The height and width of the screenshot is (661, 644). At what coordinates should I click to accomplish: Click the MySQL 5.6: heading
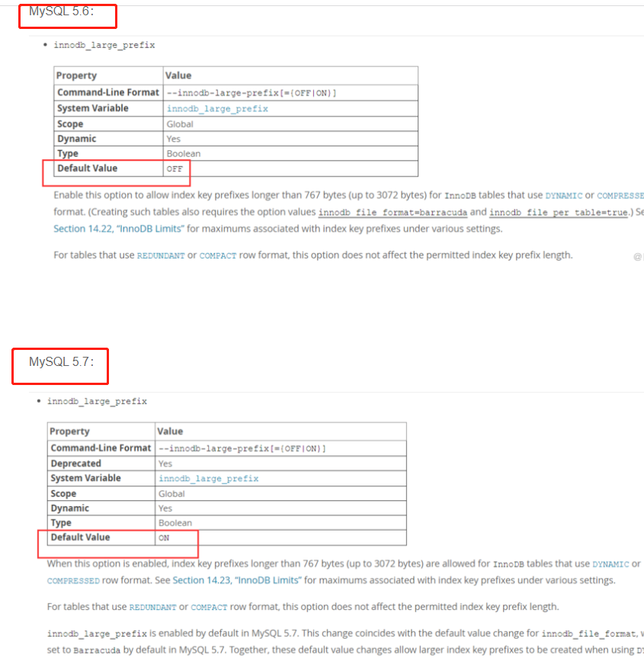coord(62,11)
